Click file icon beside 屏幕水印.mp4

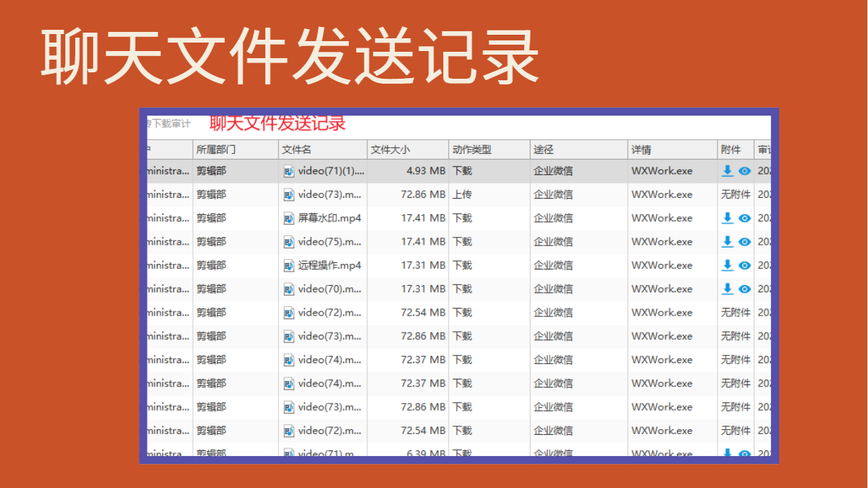coord(289,218)
